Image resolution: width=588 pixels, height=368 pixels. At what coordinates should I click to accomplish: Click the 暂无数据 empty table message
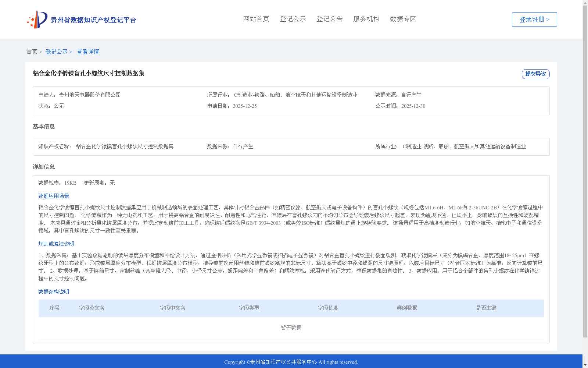point(291,328)
